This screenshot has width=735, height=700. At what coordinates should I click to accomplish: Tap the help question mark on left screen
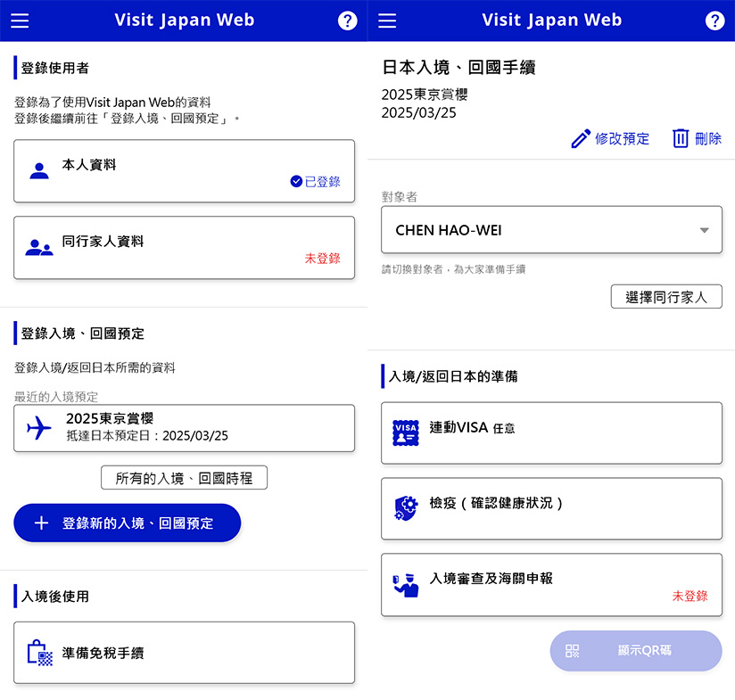347,21
